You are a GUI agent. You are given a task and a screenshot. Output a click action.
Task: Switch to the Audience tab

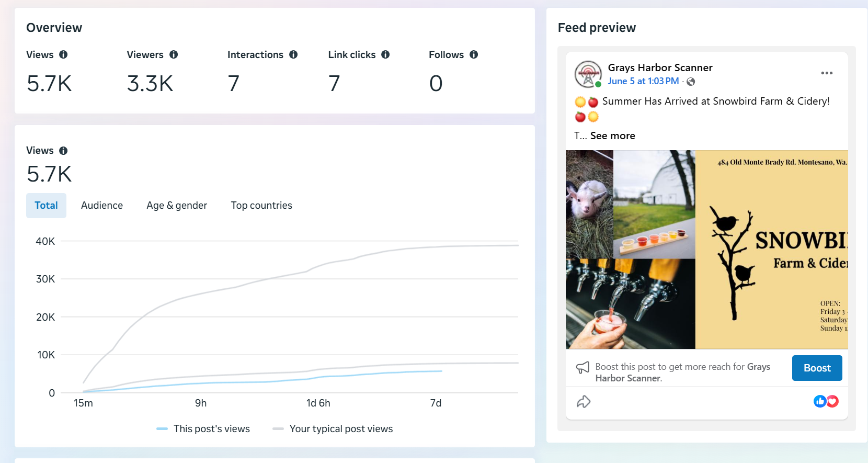coord(102,206)
